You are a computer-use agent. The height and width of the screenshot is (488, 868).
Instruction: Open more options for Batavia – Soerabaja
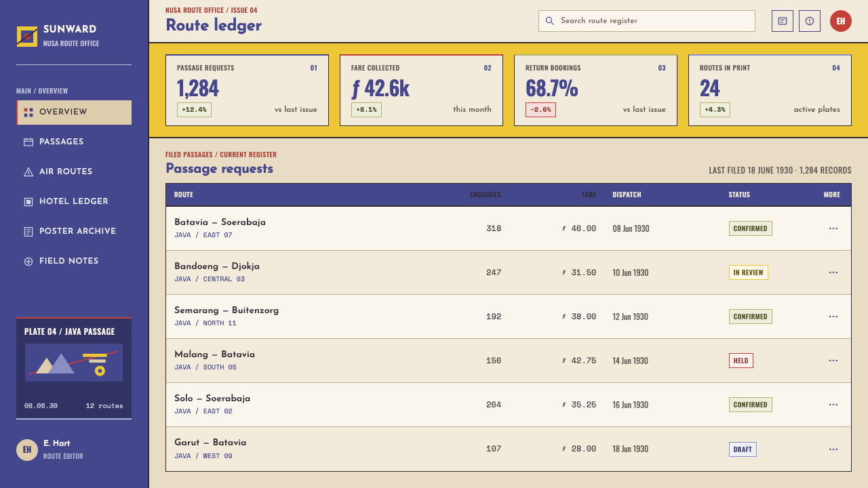tap(833, 228)
